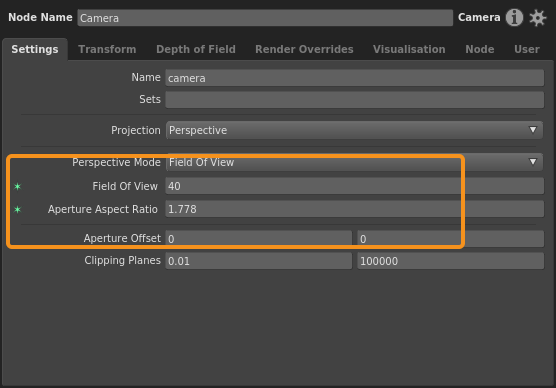Click the second Aperture Offset field
The image size is (556, 388).
click(450, 239)
